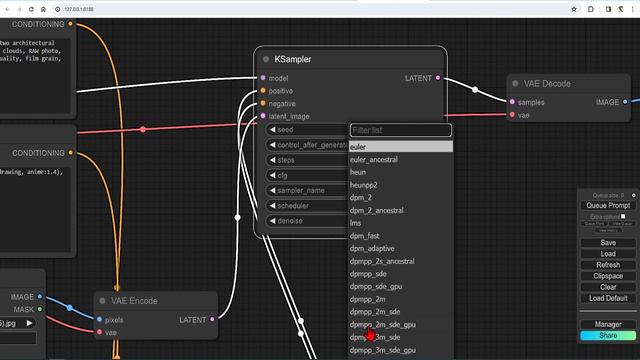The width and height of the screenshot is (640, 360).
Task: Click the left arrow of control_after_generate
Action: pyautogui.click(x=272, y=144)
